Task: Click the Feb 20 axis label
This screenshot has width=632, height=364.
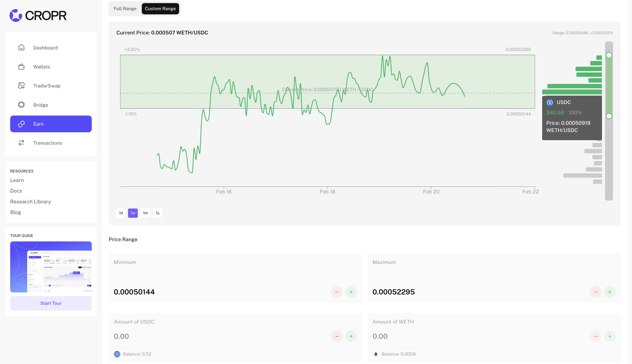Action: (431, 192)
